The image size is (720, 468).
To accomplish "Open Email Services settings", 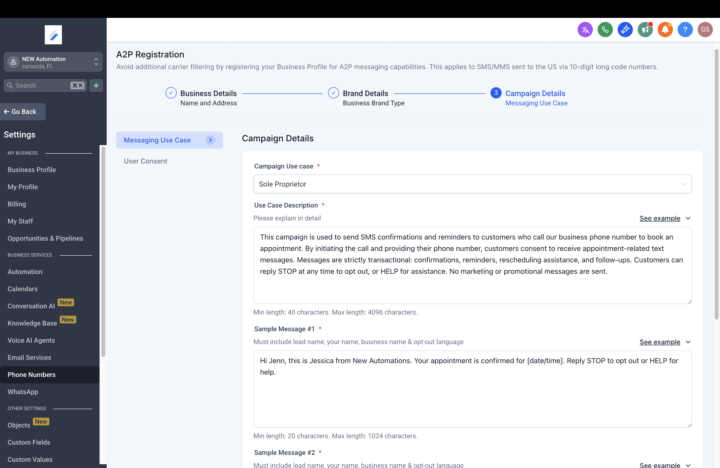I will [x=29, y=358].
